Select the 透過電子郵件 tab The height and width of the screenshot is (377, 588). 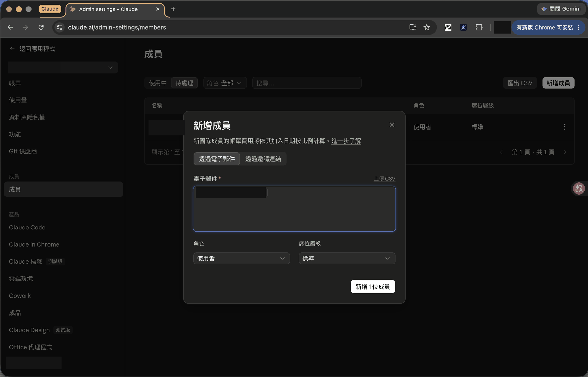click(x=217, y=159)
